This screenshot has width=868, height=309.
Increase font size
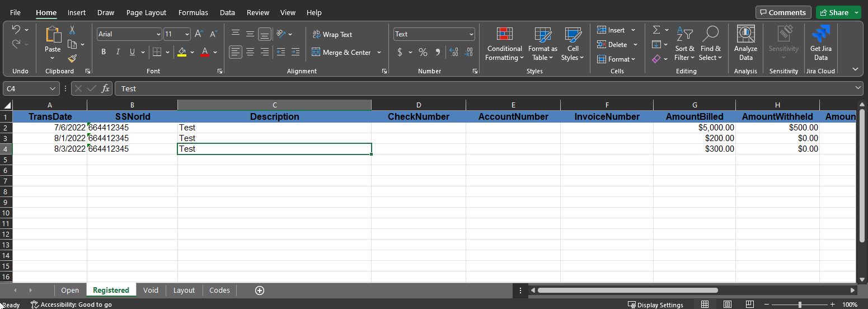(199, 34)
